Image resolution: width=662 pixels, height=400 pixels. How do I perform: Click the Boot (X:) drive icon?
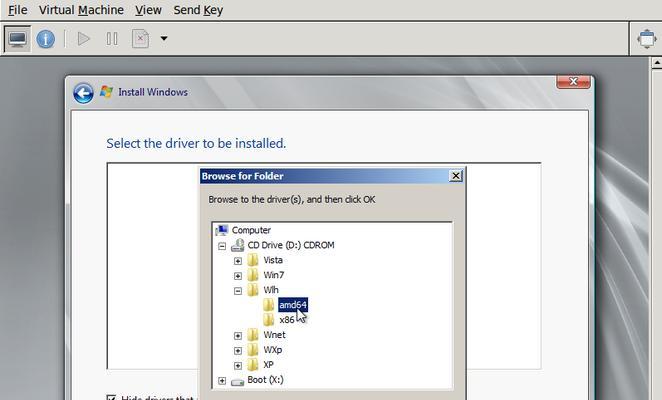coord(238,382)
